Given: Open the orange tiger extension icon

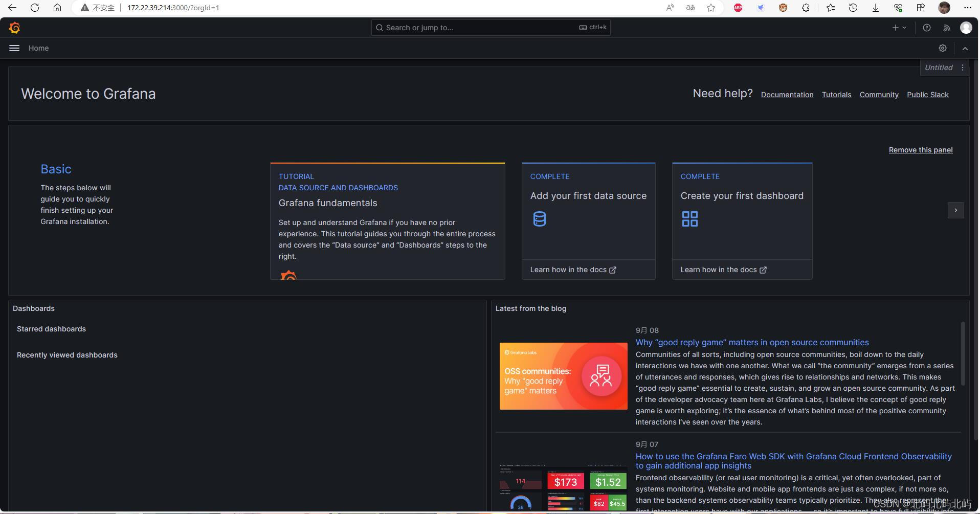Looking at the screenshot, I should [783, 8].
